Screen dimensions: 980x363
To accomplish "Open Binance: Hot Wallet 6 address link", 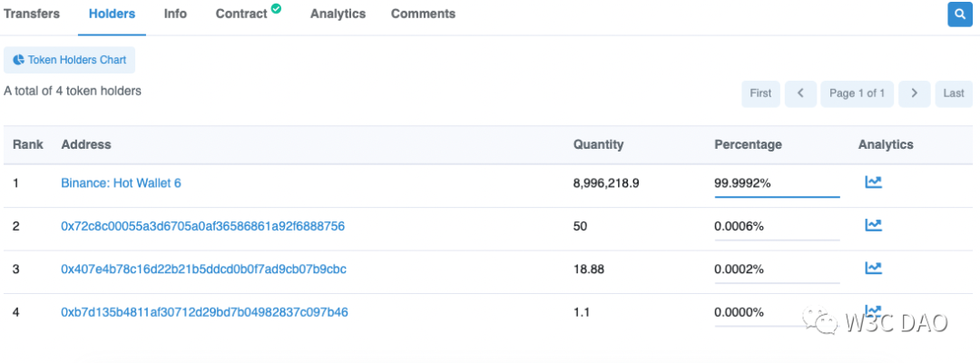I will point(121,183).
